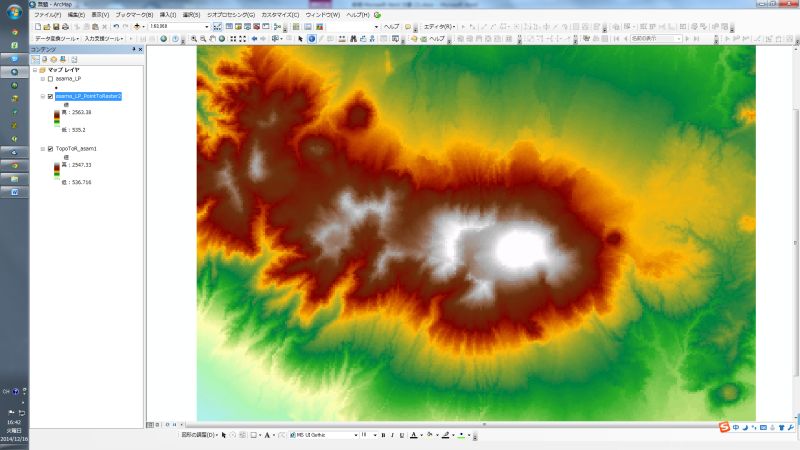800x450 pixels.
Task: Click the Fixed Zoom In arrows icon
Action: (233, 39)
